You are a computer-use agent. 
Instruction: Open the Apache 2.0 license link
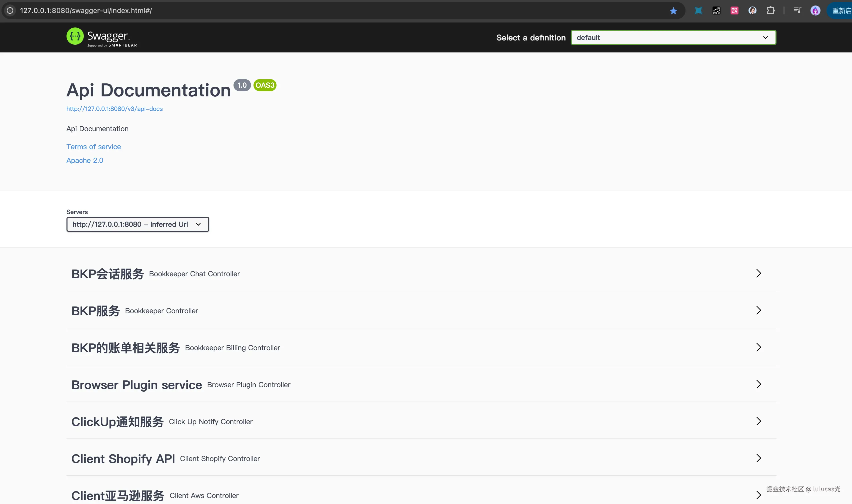click(x=84, y=160)
